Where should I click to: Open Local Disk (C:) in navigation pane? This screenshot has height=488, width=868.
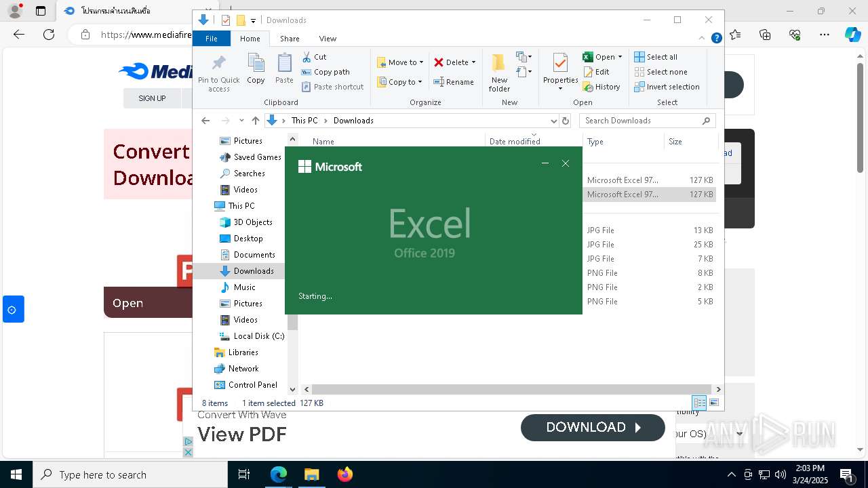pos(258,336)
